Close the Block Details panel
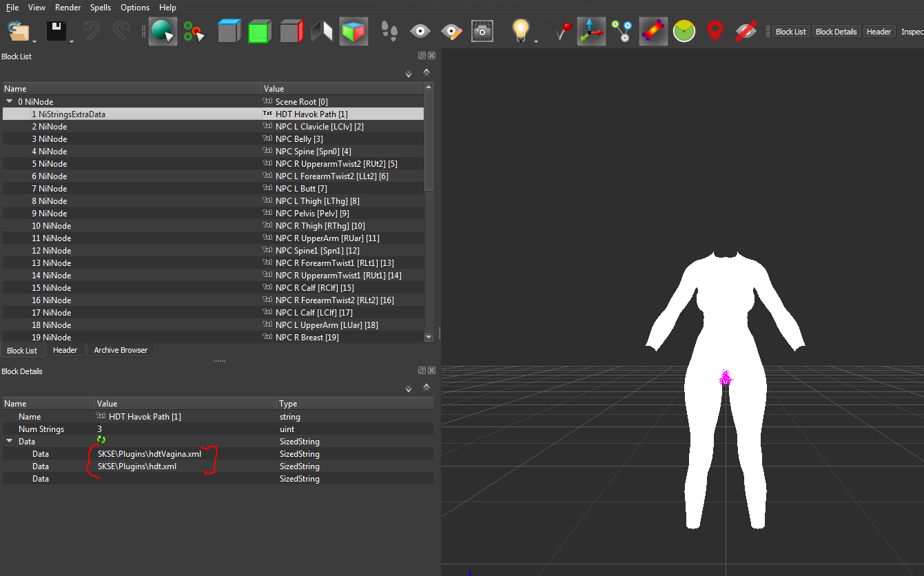Screen dimensions: 924x576 tap(431, 371)
